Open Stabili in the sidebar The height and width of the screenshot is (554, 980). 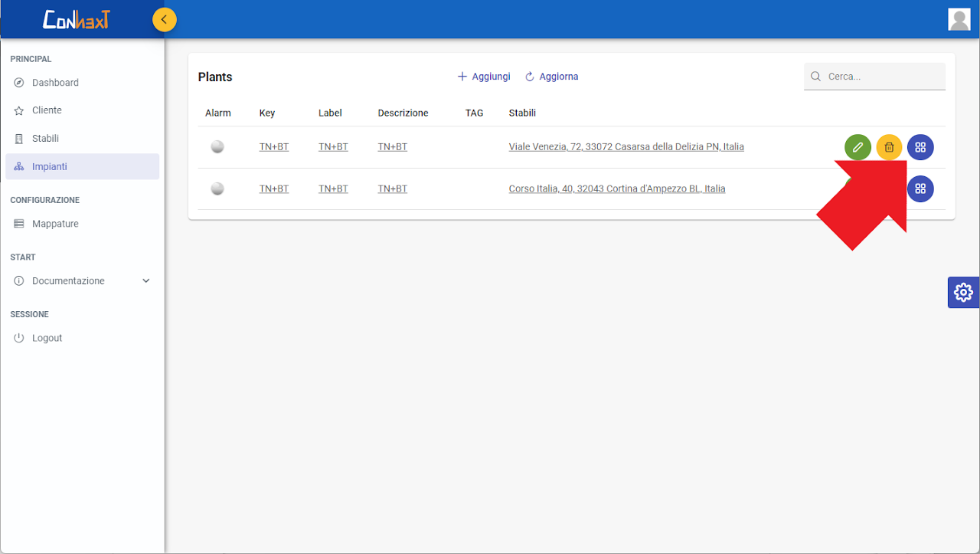point(45,139)
